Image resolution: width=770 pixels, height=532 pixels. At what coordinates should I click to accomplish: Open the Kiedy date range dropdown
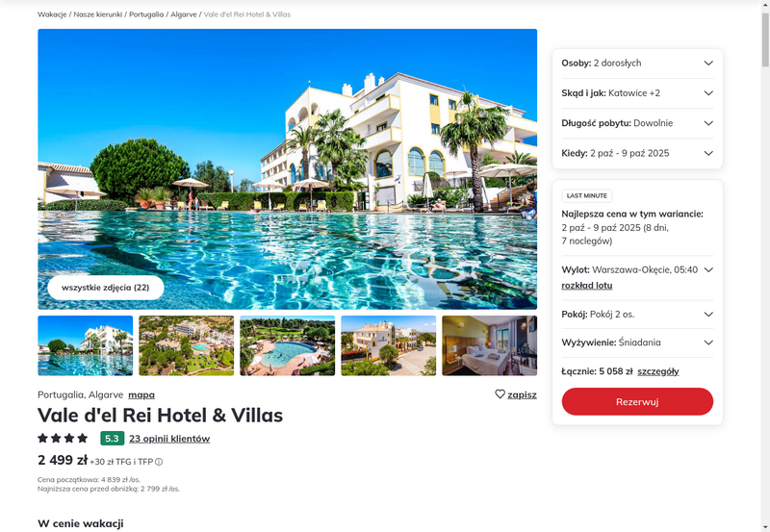click(x=637, y=153)
